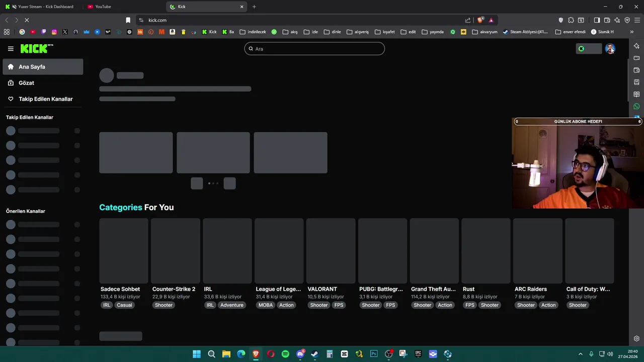This screenshot has width=644, height=362.
Task: Open the PUBG: Battlegrounds category
Action: [x=381, y=289]
